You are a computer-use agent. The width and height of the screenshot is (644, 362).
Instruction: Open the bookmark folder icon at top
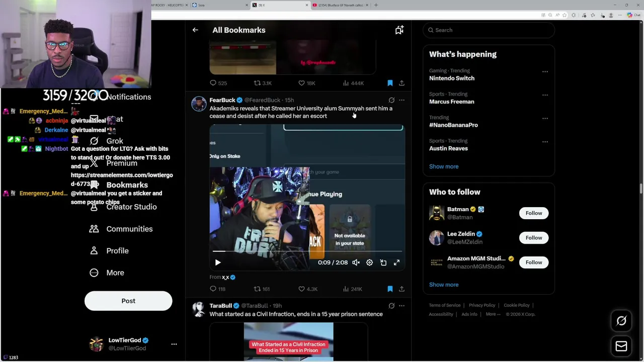pyautogui.click(x=399, y=30)
